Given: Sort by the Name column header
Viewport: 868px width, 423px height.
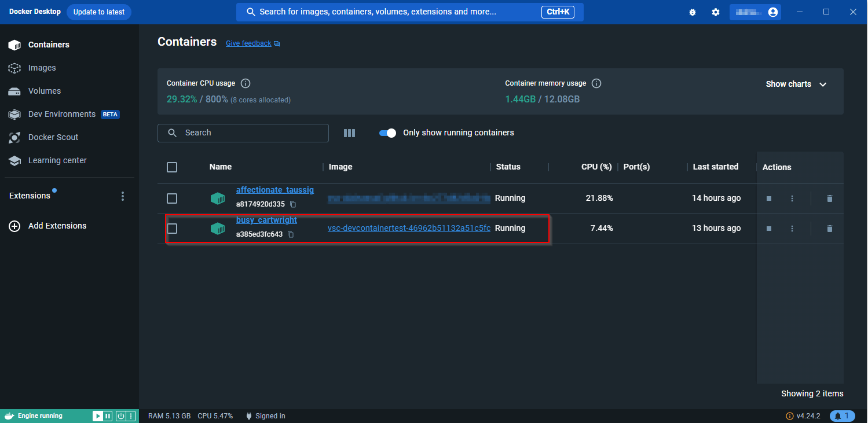Looking at the screenshot, I should [221, 167].
